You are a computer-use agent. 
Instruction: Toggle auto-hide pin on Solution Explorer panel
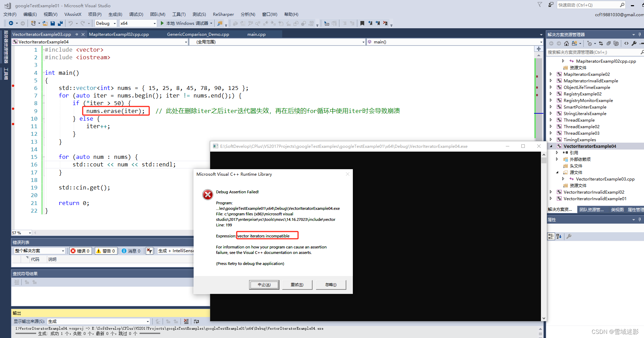pos(640,34)
